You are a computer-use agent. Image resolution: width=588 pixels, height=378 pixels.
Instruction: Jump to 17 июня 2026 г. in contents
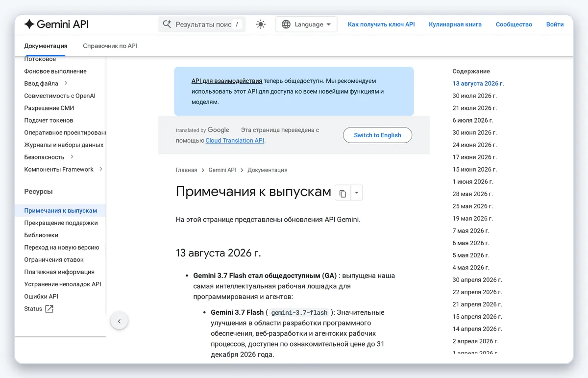(x=474, y=157)
